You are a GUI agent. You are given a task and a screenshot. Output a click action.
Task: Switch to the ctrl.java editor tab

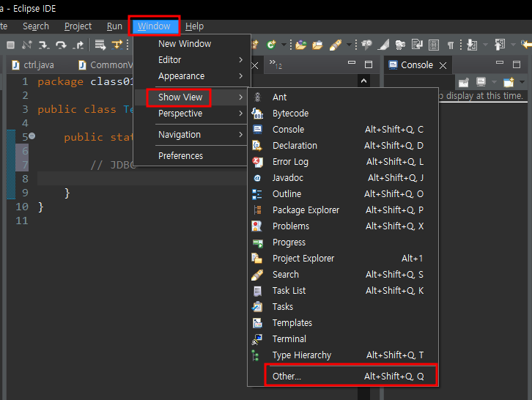pyautogui.click(x=33, y=64)
